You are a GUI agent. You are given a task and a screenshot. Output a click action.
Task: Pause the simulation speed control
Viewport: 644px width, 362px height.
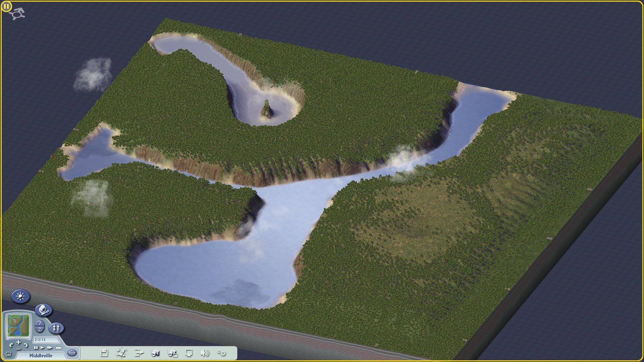click(36, 348)
